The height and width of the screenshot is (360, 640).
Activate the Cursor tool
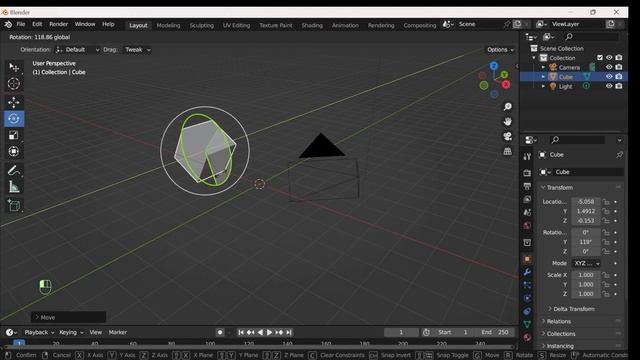(x=14, y=84)
